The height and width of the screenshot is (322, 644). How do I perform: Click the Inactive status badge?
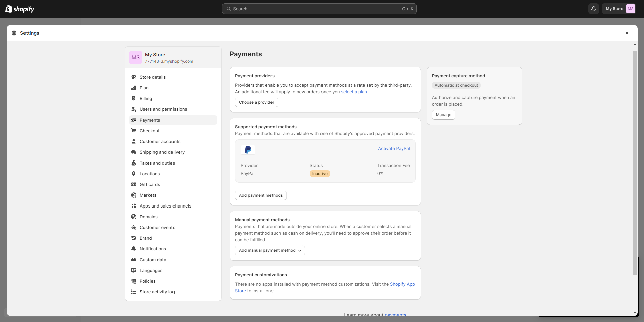(x=320, y=174)
